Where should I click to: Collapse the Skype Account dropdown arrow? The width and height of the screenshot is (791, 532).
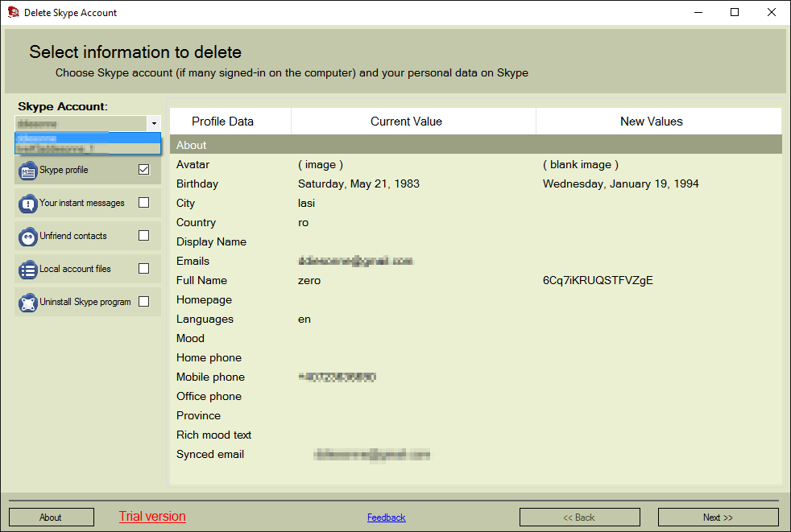pyautogui.click(x=154, y=124)
